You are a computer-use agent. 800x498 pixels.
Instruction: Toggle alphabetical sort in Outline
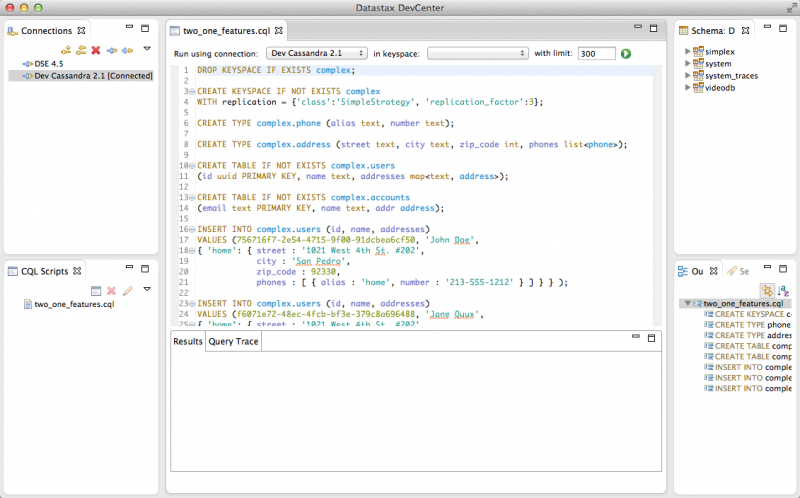(x=783, y=291)
